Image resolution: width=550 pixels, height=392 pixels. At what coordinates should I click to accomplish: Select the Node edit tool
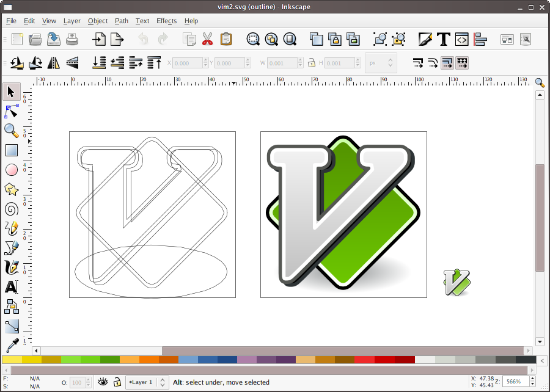coord(11,112)
